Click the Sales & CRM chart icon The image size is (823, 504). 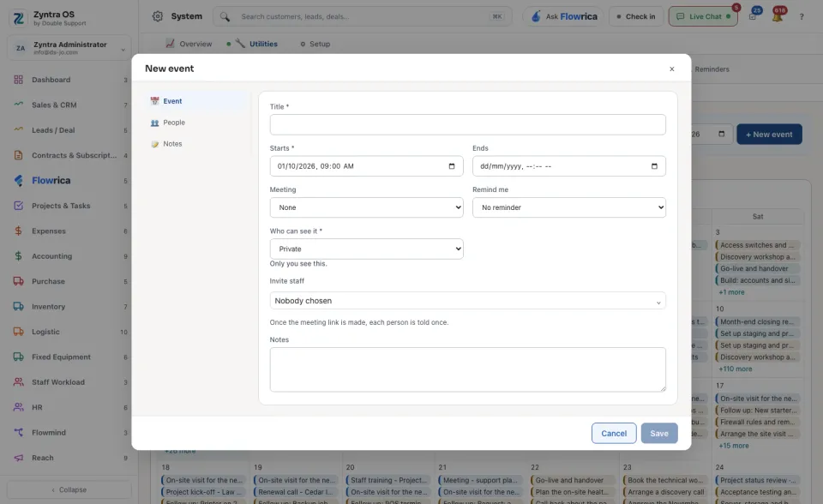[18, 105]
